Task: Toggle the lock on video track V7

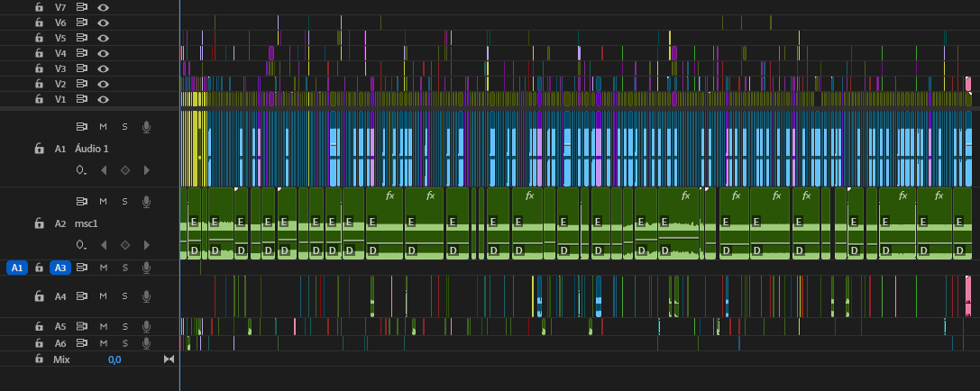Action: (x=39, y=7)
